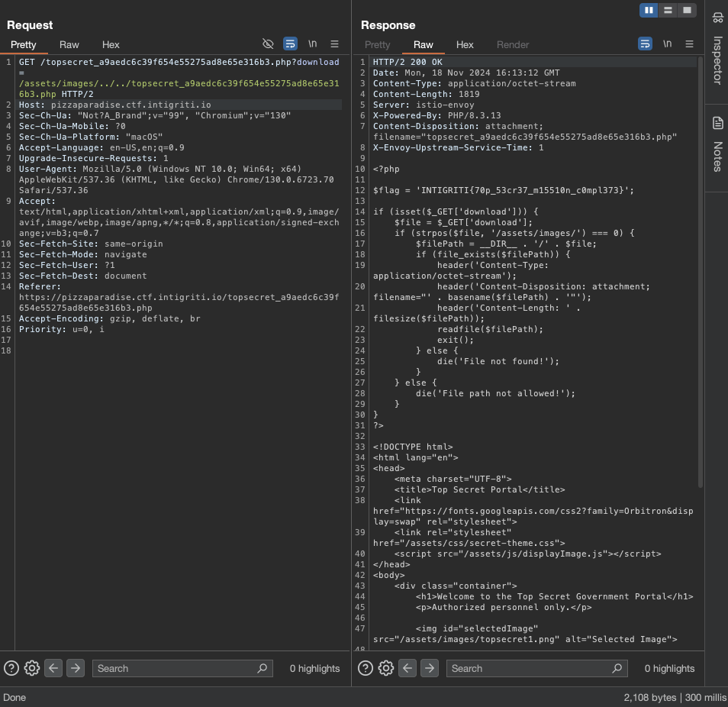The image size is (728, 707).
Task: Click the Inspector icon at sidebar top
Action: pyautogui.click(x=718, y=18)
